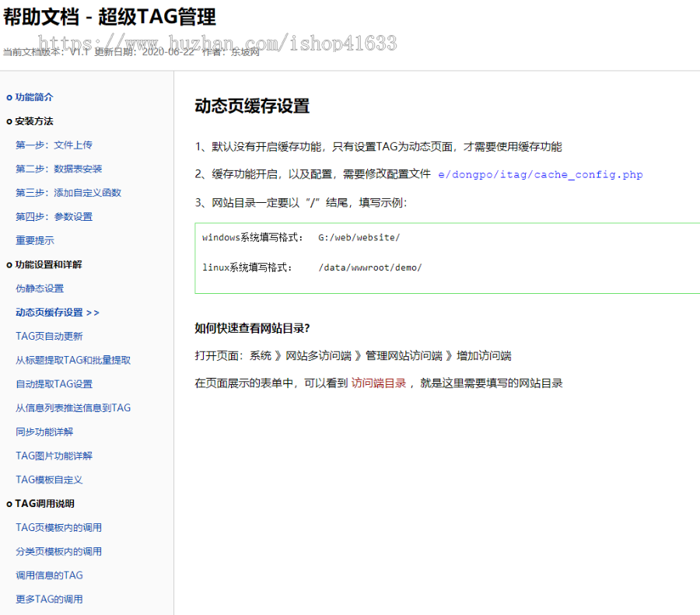Click the 安装方法 heading in sidebar
The height and width of the screenshot is (615, 700).
(x=34, y=121)
